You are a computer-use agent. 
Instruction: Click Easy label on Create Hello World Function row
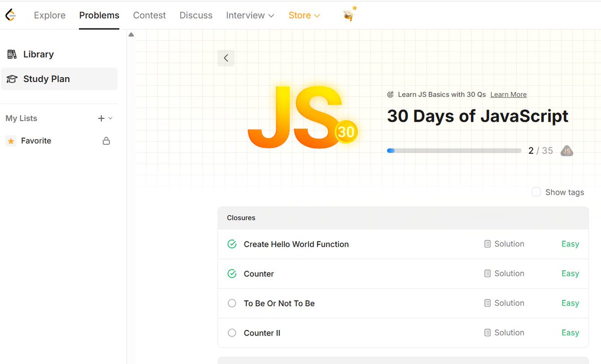click(570, 244)
